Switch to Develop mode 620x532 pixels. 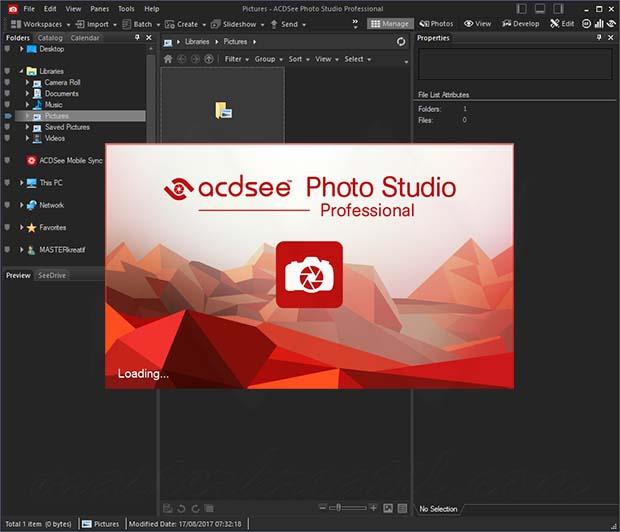(520, 24)
